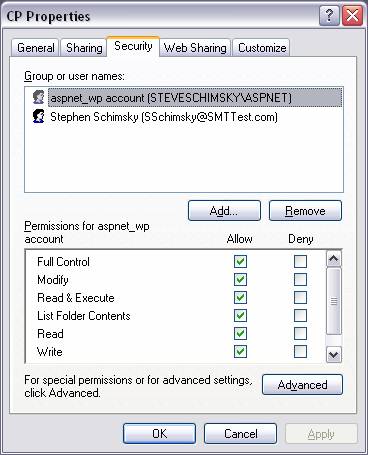Uncheck Allow for Full Control
The width and height of the screenshot is (368, 455).
coord(240,261)
